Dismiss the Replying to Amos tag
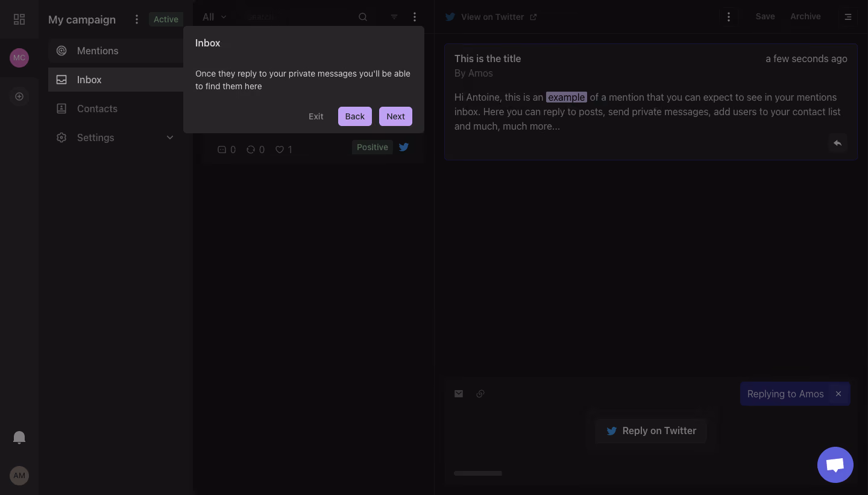Viewport: 868px width, 495px height. click(838, 394)
